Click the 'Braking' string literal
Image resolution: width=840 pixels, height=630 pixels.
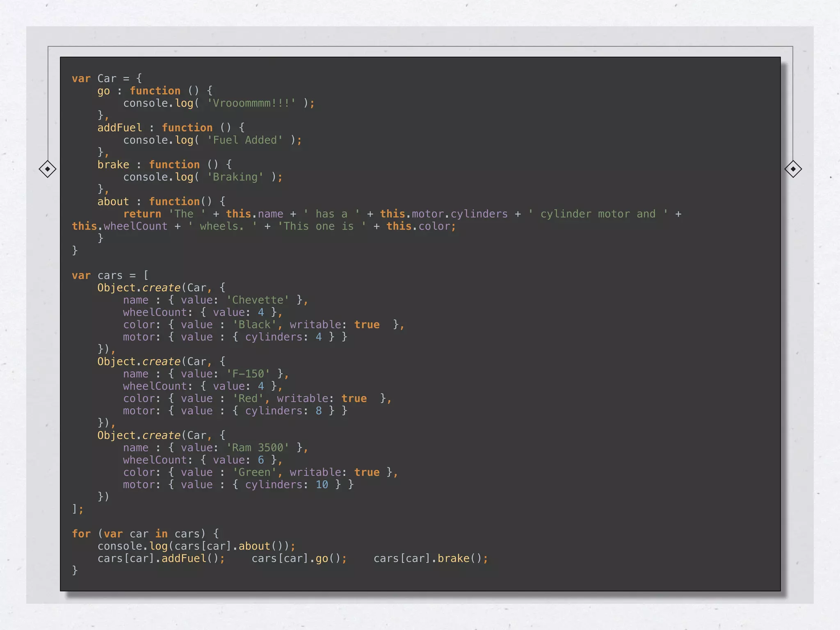[x=235, y=177]
